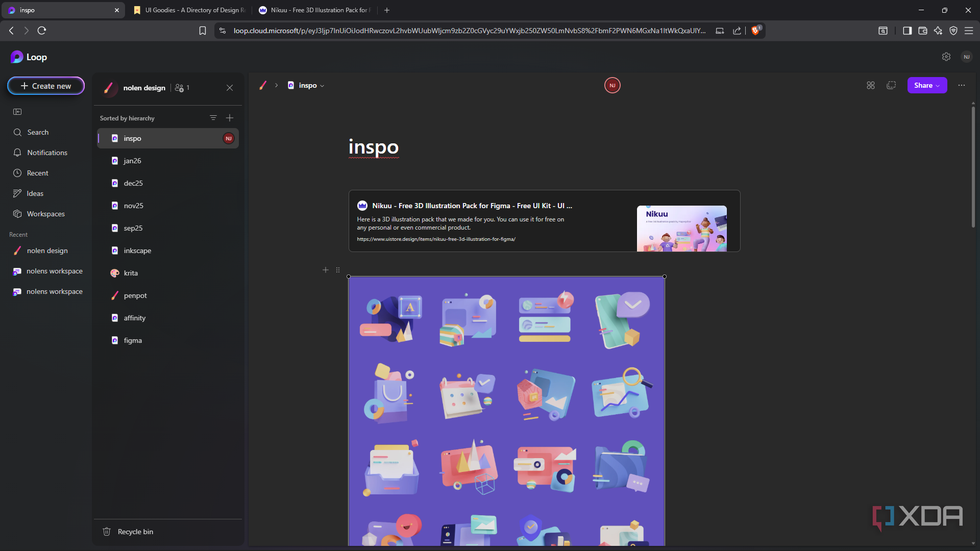Switch to UI Goodies browser tab
Screen dimensions: 980x551
[189, 10]
